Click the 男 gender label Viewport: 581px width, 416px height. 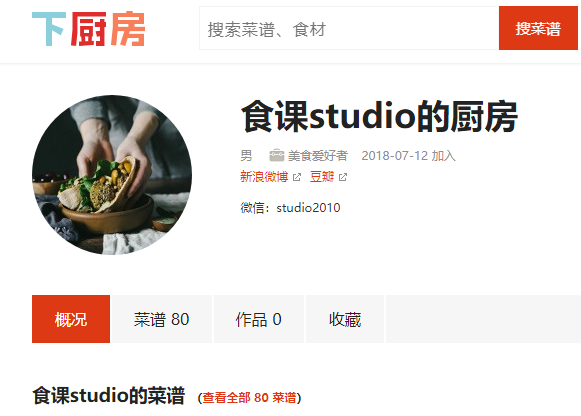pyautogui.click(x=246, y=156)
